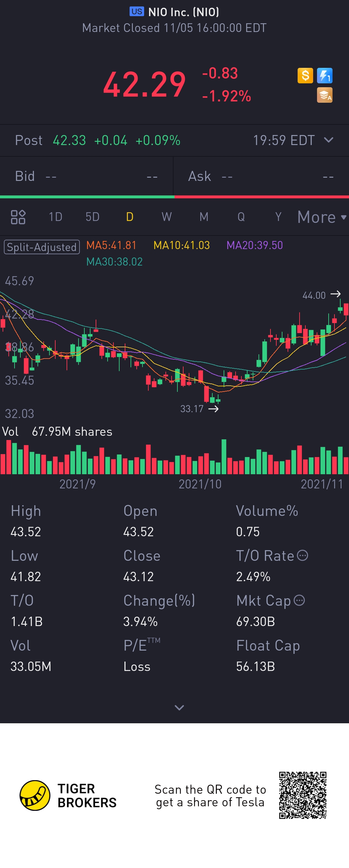Tap the Change(%) value 3.94%

pos(140,621)
